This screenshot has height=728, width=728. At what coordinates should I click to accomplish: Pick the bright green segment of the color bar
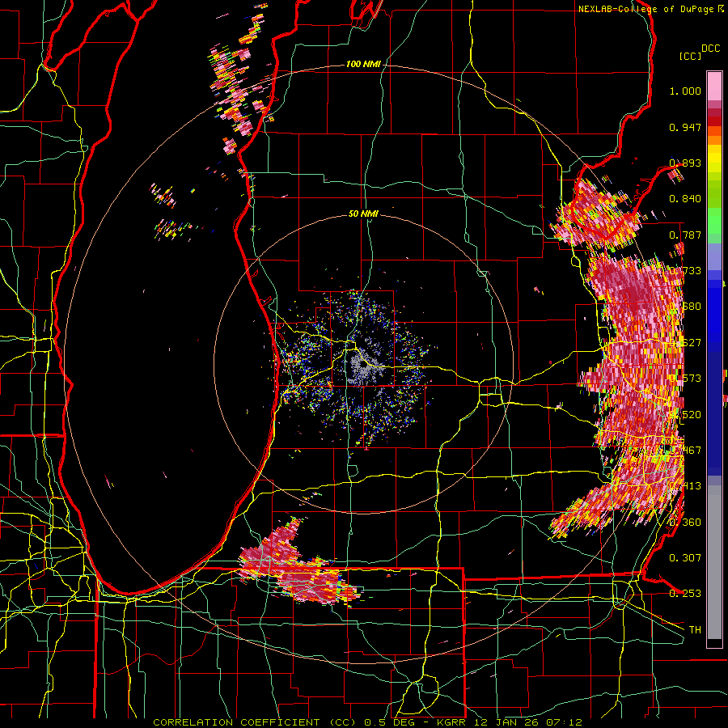click(714, 221)
